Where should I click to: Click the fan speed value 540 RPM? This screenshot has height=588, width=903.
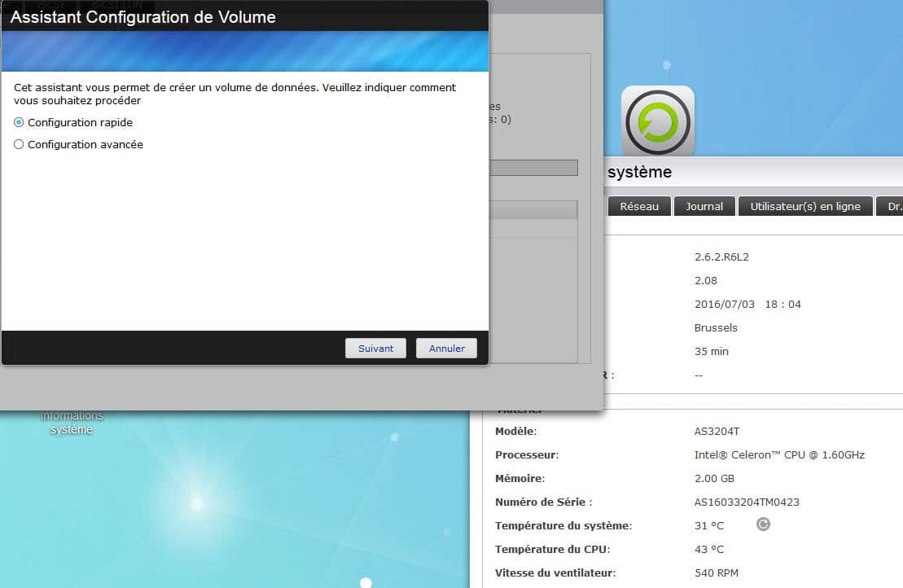click(x=716, y=573)
